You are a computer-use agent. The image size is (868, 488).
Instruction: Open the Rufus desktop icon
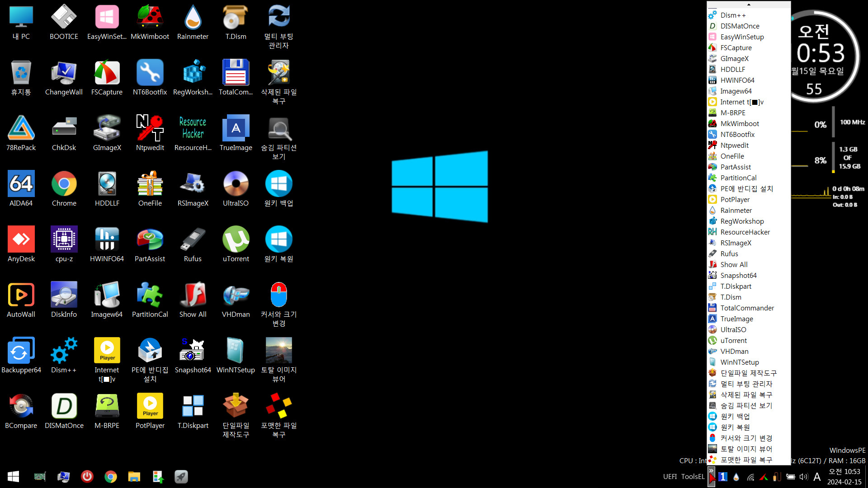193,245
